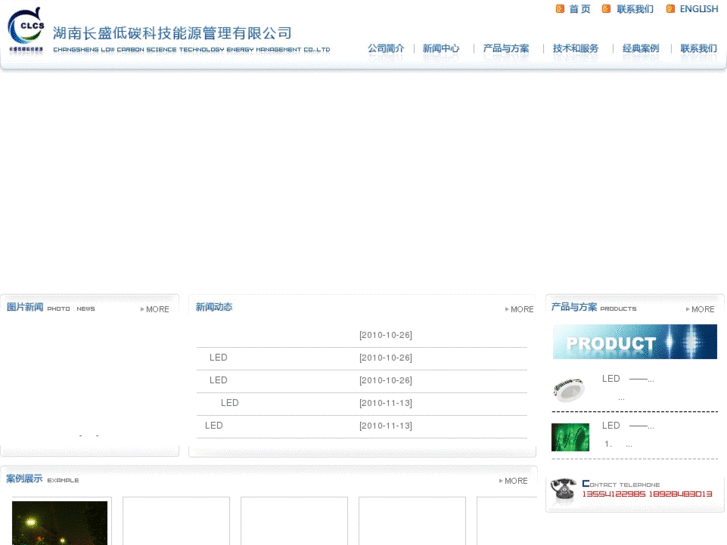Screen dimensions: 727x545
Task: Open the second LED product title link
Action: [x=628, y=426]
